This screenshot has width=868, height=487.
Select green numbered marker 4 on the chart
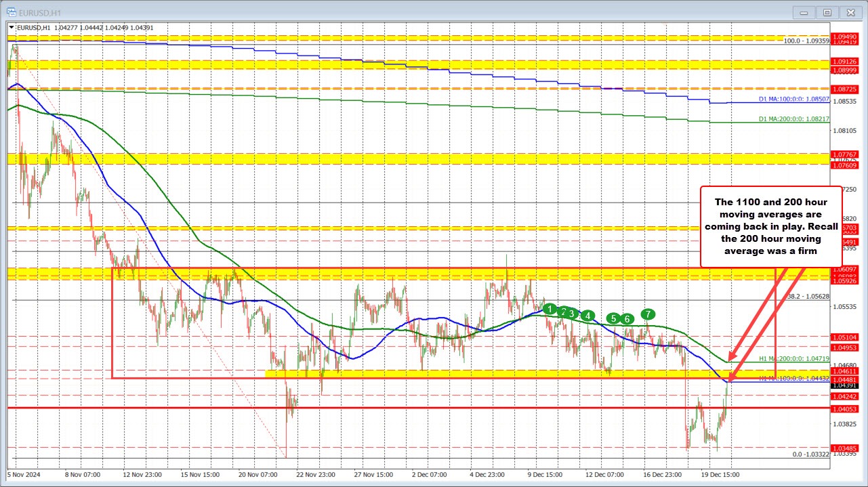pyautogui.click(x=587, y=315)
